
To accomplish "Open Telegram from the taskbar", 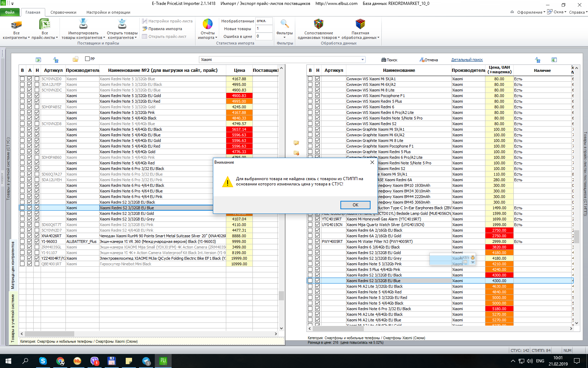I will click(x=146, y=361).
